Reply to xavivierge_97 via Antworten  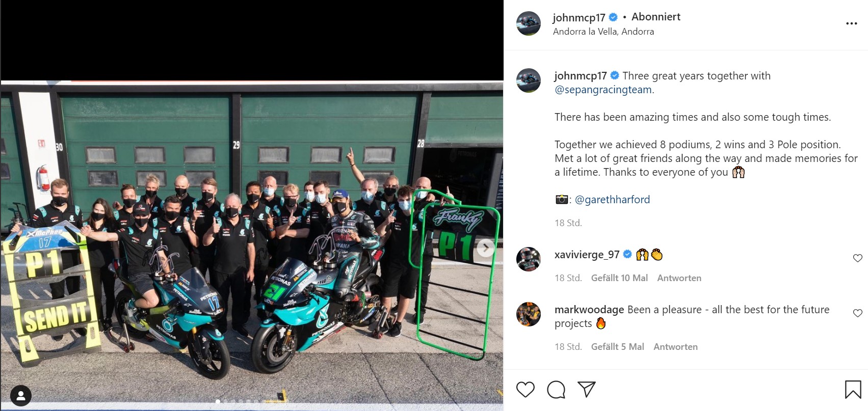coord(679,278)
